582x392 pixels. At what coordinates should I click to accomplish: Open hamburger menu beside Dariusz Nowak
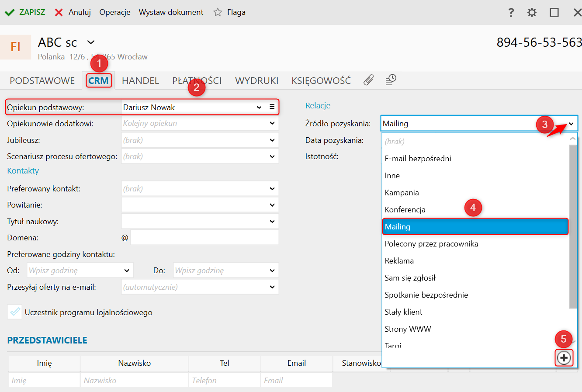coord(272,107)
